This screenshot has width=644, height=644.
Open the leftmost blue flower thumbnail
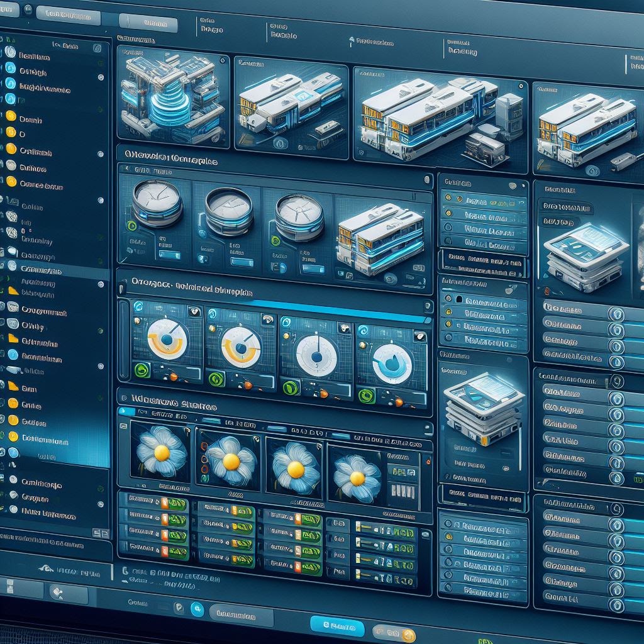tap(161, 452)
